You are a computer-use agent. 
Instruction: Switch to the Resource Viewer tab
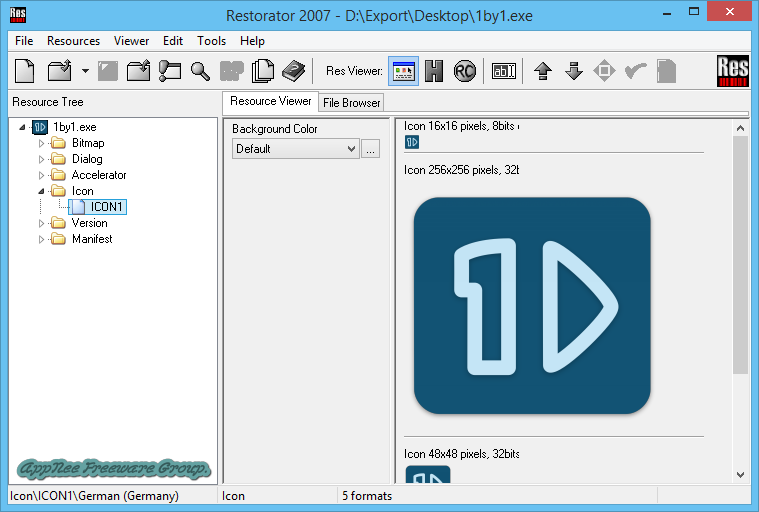(x=271, y=101)
